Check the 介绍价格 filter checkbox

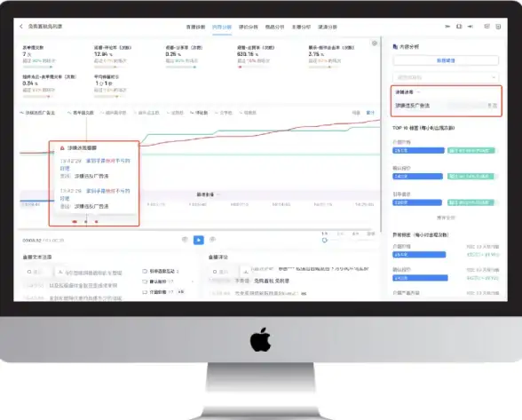tap(145, 292)
